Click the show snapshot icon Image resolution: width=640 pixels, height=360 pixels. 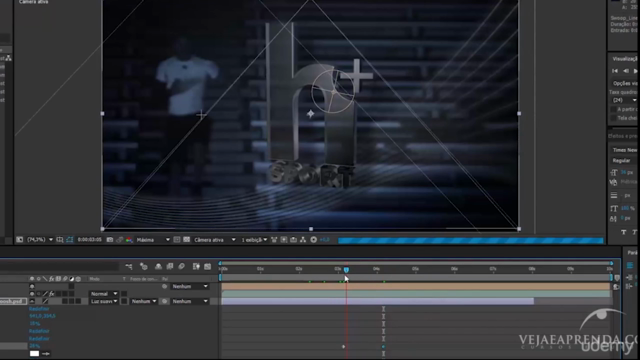(x=119, y=240)
